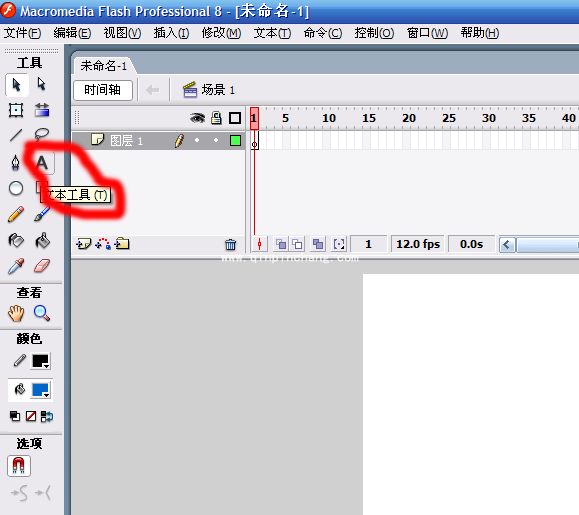This screenshot has height=515, width=579.
Task: Select the Pen tool
Action: [16, 162]
